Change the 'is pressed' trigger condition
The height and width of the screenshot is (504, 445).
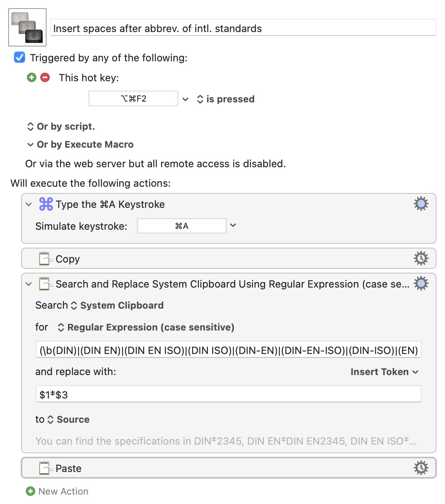coord(226,99)
